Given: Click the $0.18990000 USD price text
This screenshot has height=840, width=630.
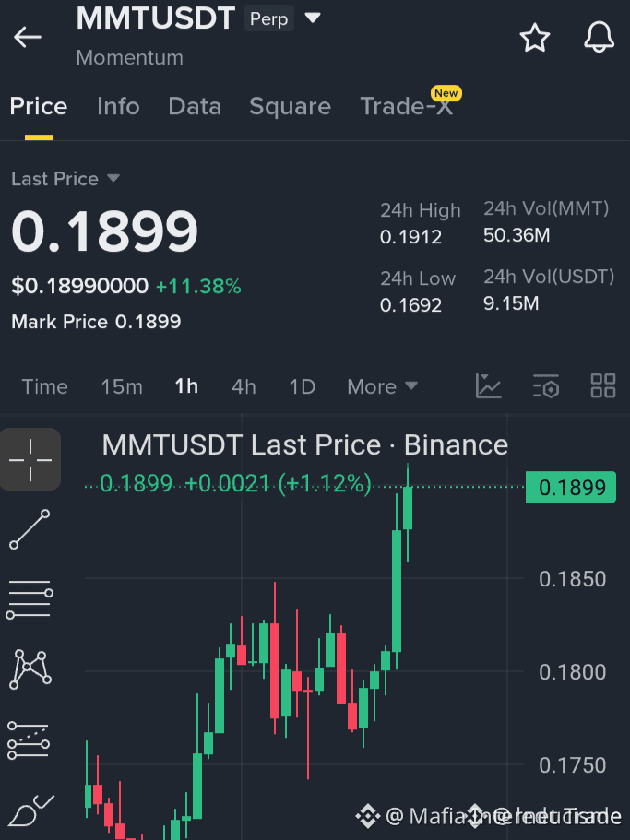Looking at the screenshot, I should [x=80, y=286].
